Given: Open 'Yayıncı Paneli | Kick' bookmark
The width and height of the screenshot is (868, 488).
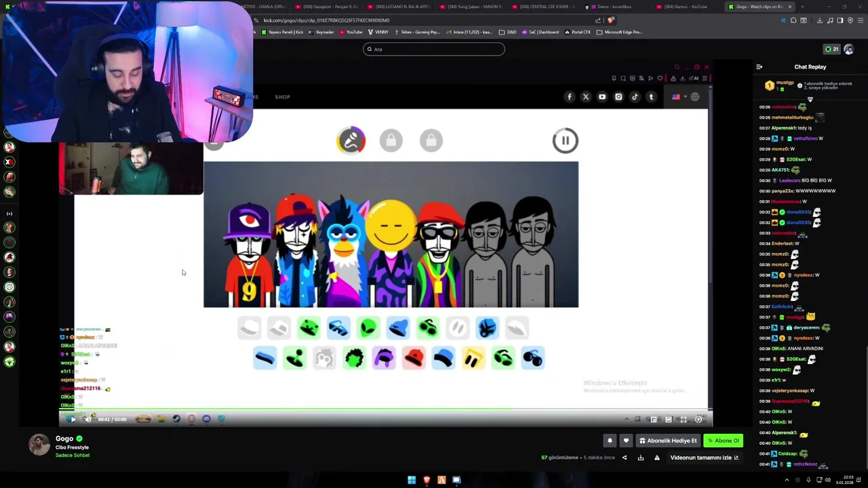Looking at the screenshot, I should coord(282,32).
